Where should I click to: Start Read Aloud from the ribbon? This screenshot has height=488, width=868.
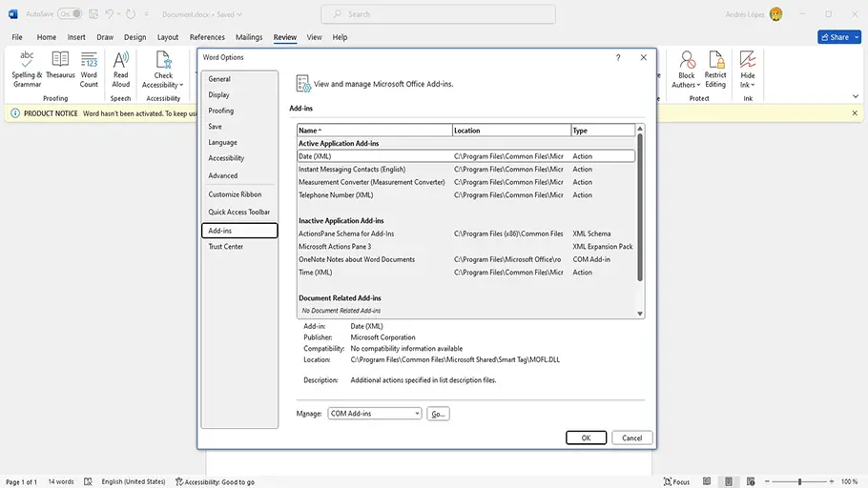tap(121, 65)
